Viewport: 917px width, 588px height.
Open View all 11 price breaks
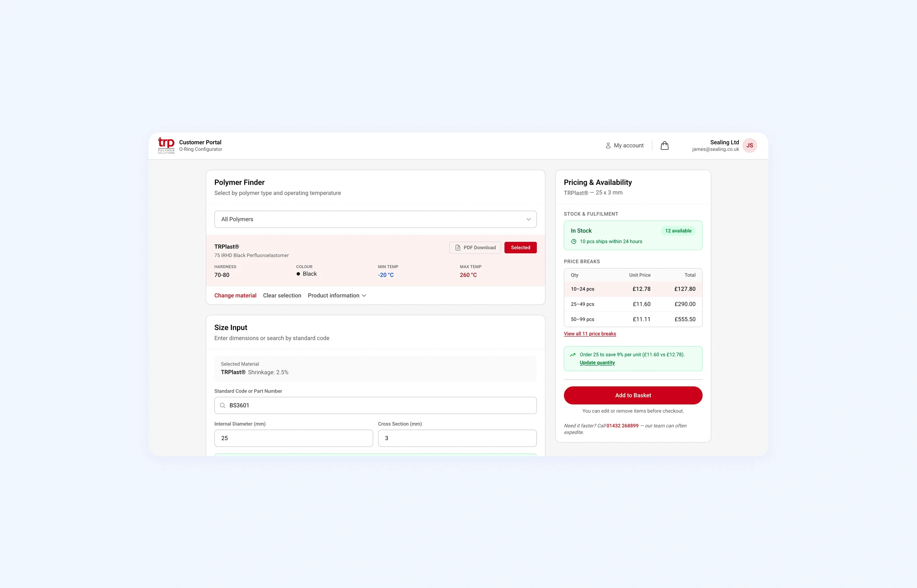point(590,334)
